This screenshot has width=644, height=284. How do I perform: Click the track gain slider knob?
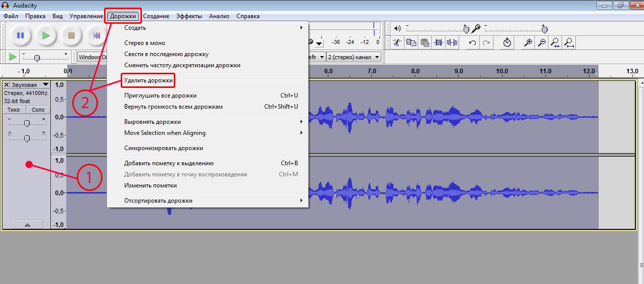[x=27, y=123]
